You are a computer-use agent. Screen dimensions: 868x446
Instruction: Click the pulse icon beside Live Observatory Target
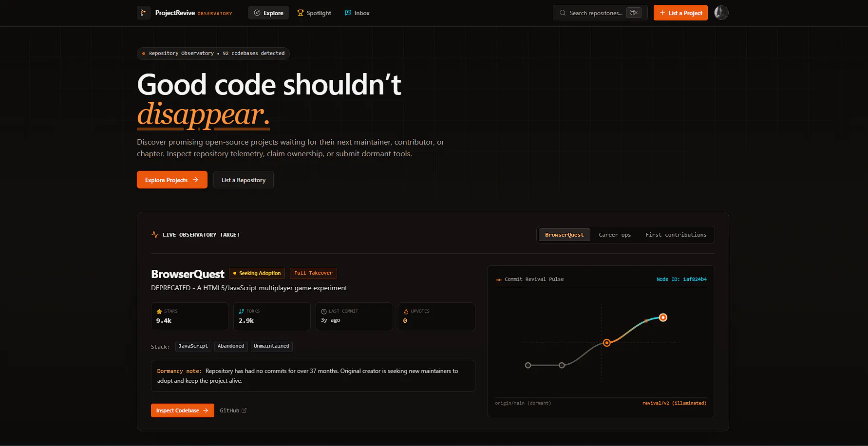click(x=155, y=235)
